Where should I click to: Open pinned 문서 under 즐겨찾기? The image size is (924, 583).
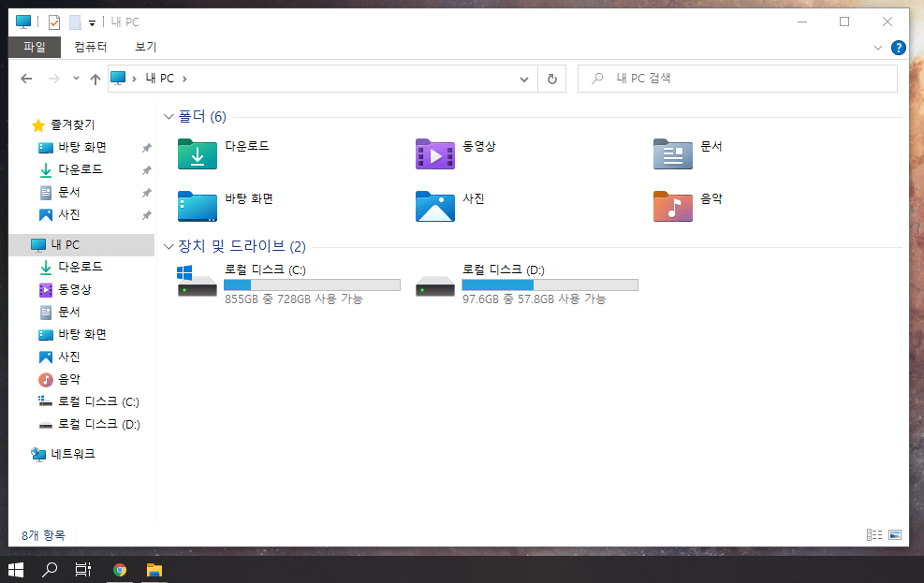68,192
